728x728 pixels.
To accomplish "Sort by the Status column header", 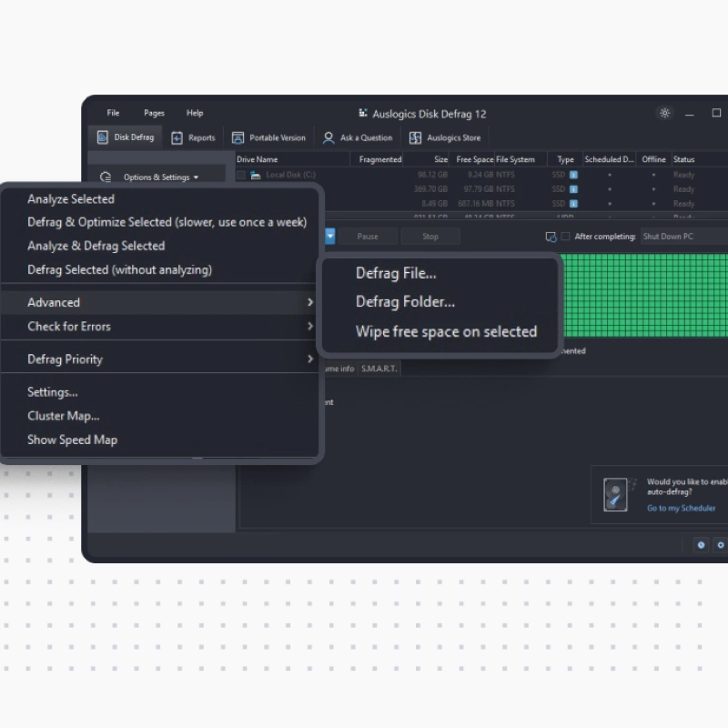I will pyautogui.click(x=700, y=159).
